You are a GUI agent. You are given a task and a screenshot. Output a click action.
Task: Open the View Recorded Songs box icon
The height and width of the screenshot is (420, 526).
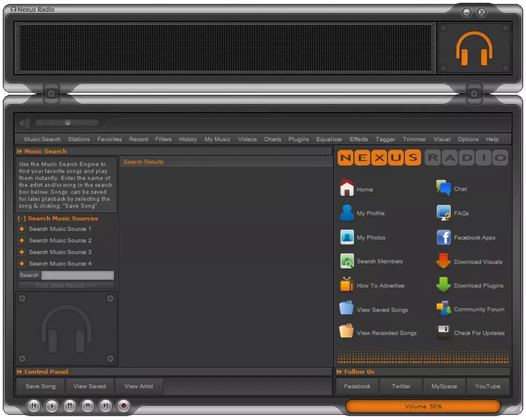pyautogui.click(x=346, y=331)
